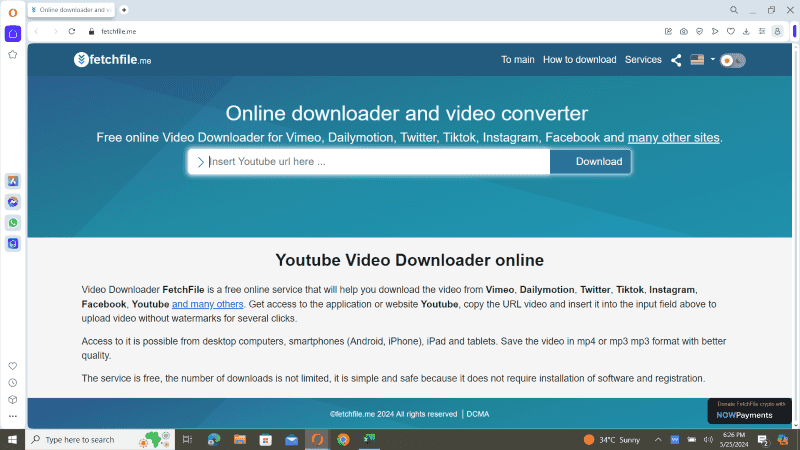Take a snapshot with camera icon
This screenshot has width=800, height=450.
click(x=684, y=31)
